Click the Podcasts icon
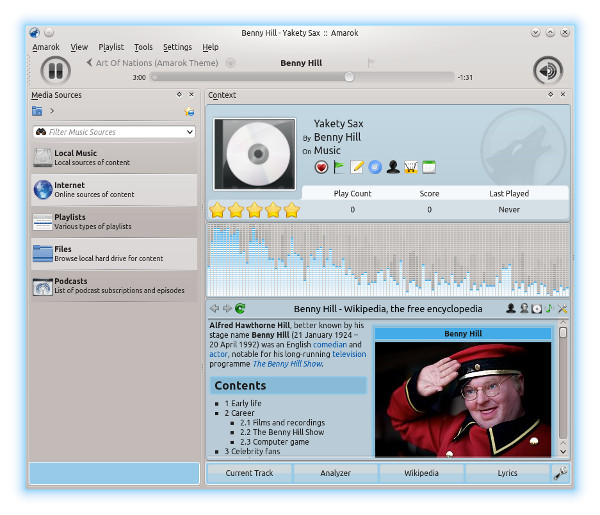Screen dimensions: 600x515 [42, 286]
